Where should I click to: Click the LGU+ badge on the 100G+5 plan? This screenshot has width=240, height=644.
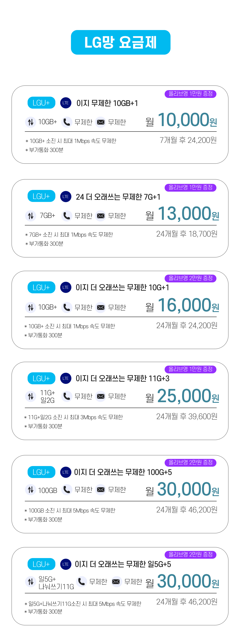coord(41,472)
